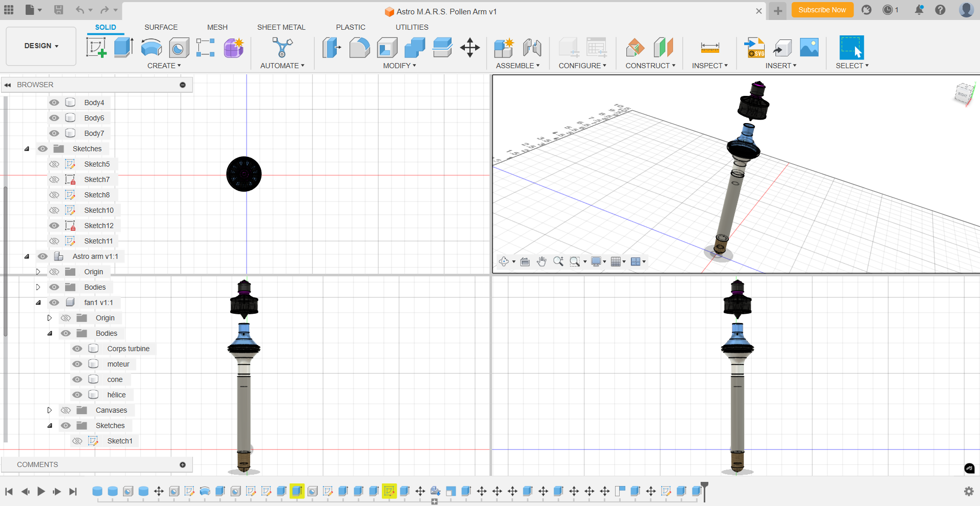980x506 pixels.
Task: Open the DESIGN workspace dropdown
Action: point(41,46)
